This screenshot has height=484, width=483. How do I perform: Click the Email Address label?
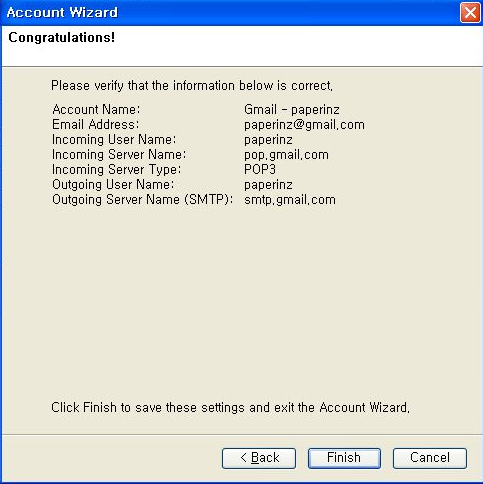tap(95, 124)
